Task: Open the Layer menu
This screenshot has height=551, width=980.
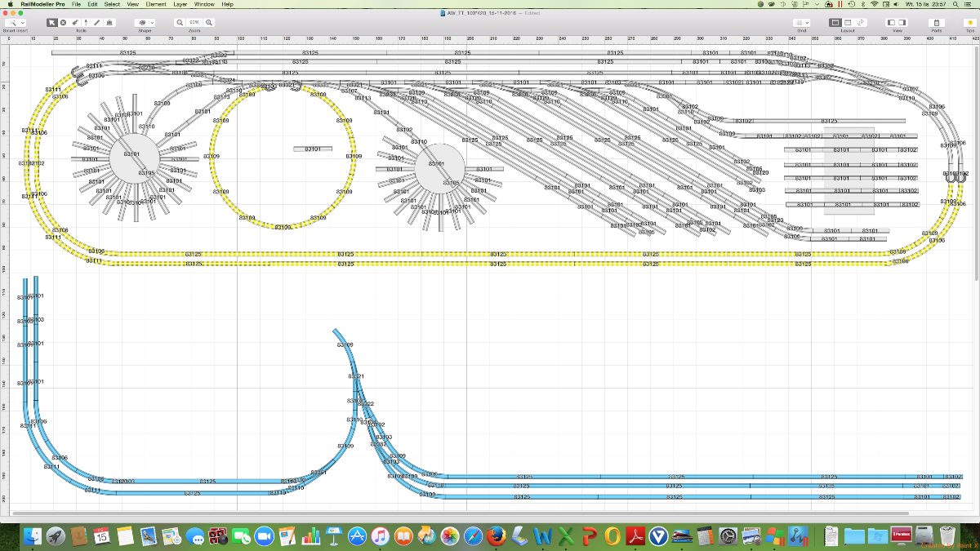Action: [180, 4]
